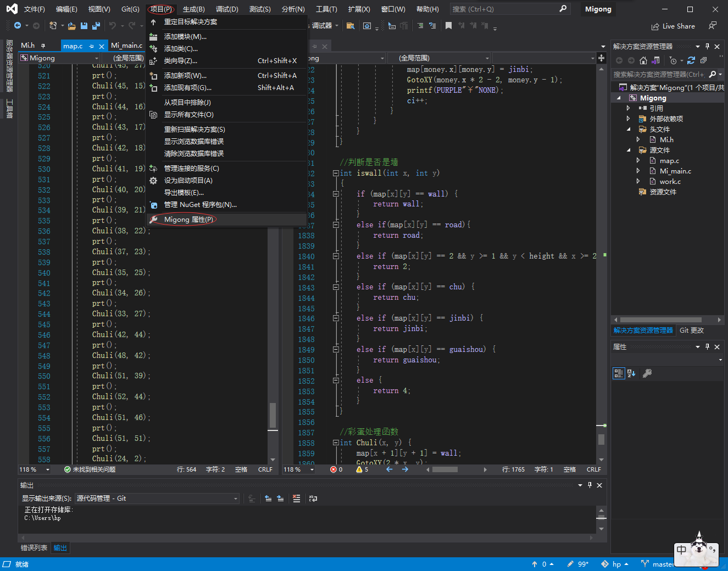Click the sync with active document icon
This screenshot has width=728, height=571.
[691, 60]
